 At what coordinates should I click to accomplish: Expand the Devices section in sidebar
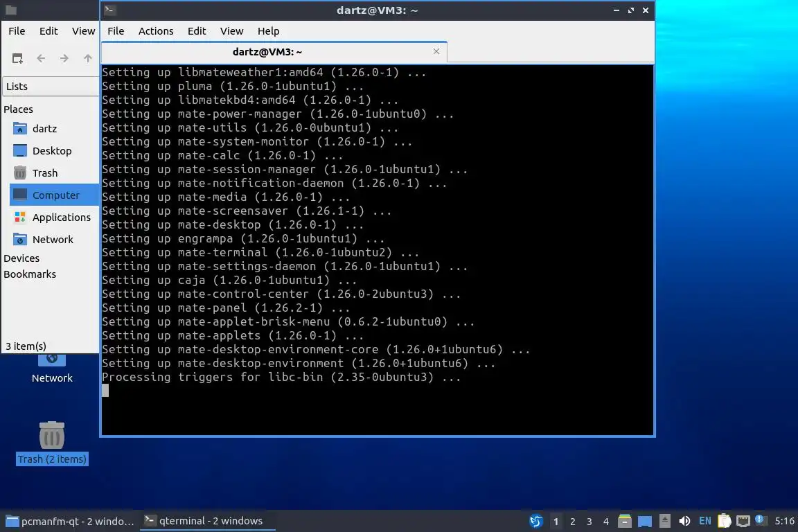click(21, 258)
